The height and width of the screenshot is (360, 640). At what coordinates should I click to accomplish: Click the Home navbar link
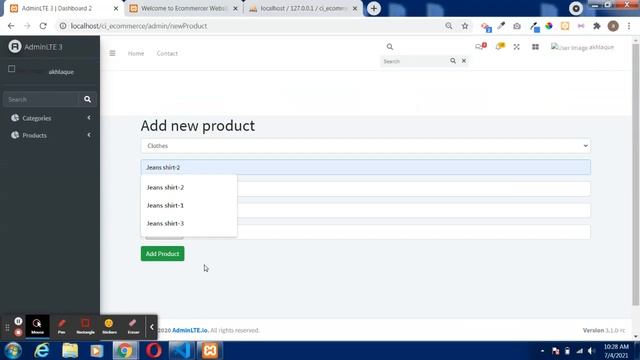pyautogui.click(x=136, y=53)
